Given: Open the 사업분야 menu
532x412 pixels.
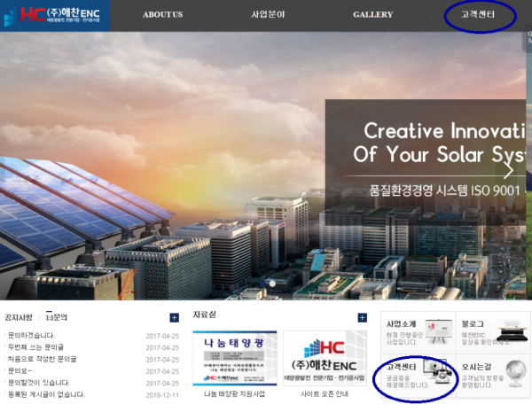Looking at the screenshot, I should 268,15.
